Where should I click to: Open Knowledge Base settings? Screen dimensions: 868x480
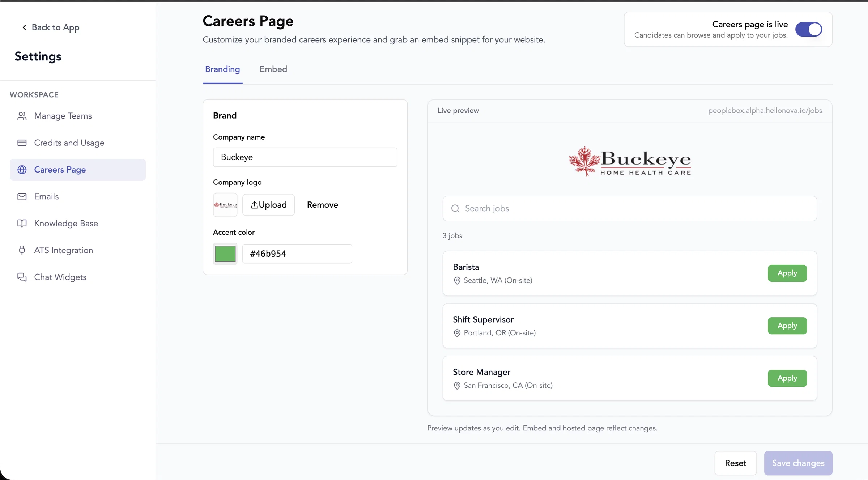[78, 223]
